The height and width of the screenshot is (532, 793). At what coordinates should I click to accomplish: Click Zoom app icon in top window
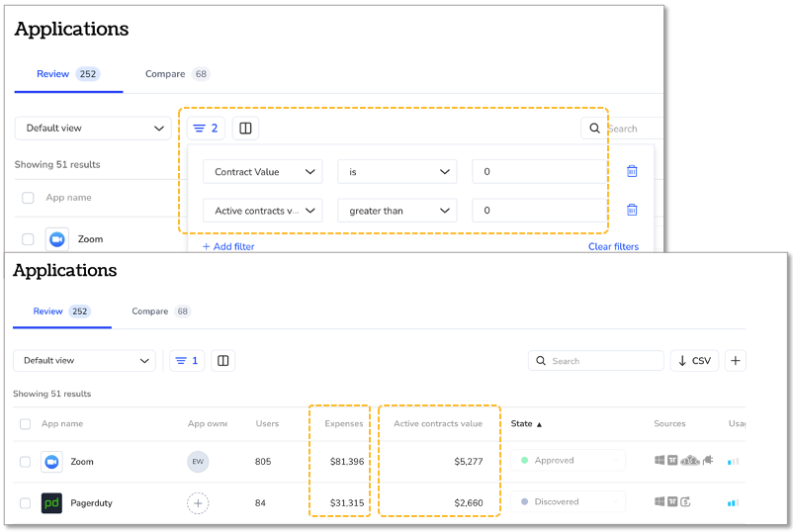pyautogui.click(x=57, y=239)
